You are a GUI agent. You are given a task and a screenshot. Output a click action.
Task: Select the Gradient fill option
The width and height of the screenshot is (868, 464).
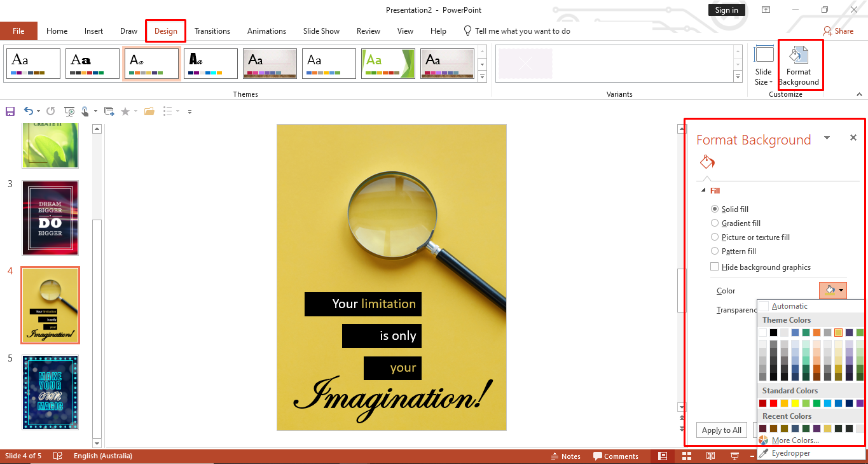tap(715, 223)
